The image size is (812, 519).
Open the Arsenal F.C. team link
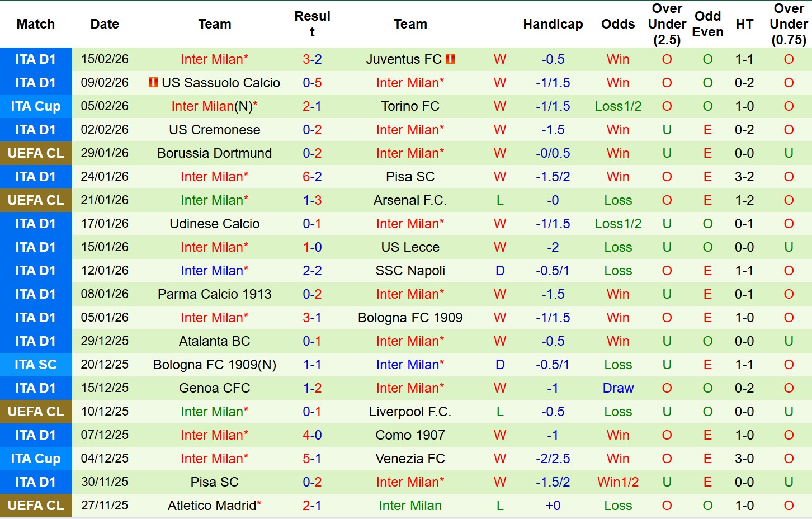coord(410,200)
